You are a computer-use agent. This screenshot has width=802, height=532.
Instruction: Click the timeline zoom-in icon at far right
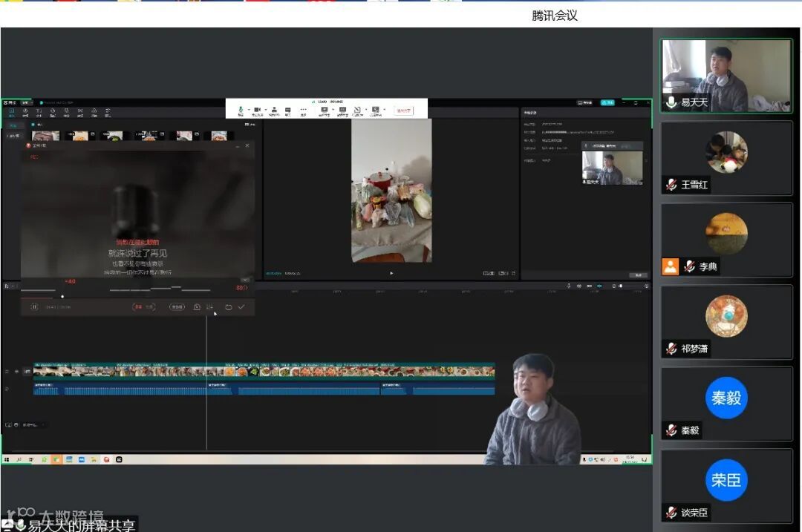tap(647, 286)
